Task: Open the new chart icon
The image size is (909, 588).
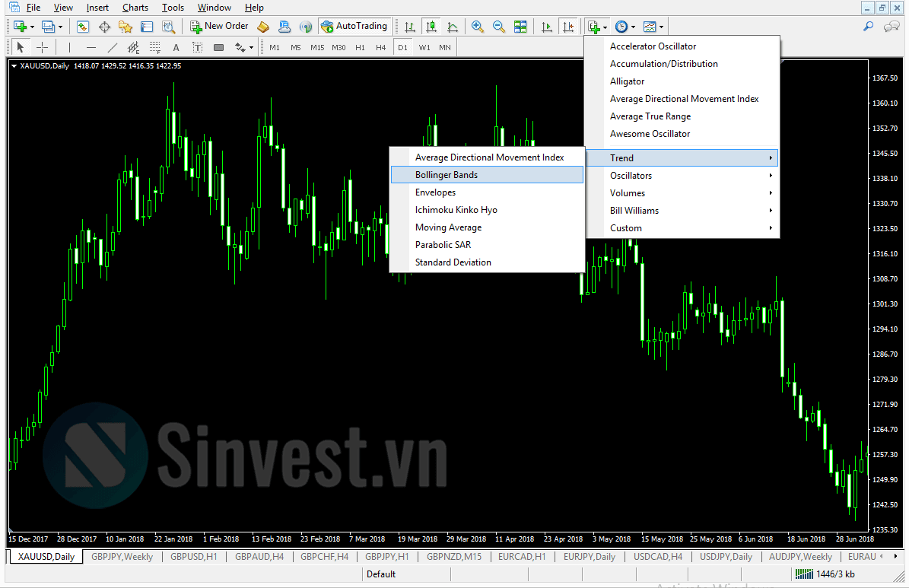Action: (21, 27)
